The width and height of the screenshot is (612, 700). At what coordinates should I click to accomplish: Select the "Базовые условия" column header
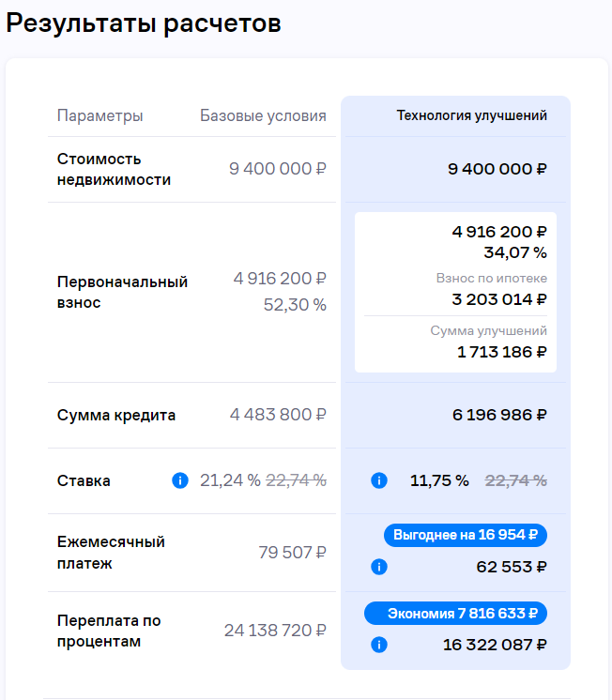[x=263, y=116]
